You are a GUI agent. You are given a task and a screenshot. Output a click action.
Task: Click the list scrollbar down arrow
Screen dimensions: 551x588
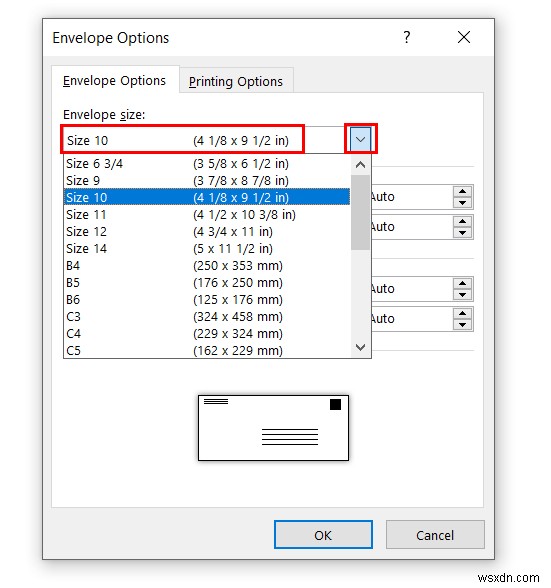point(360,348)
